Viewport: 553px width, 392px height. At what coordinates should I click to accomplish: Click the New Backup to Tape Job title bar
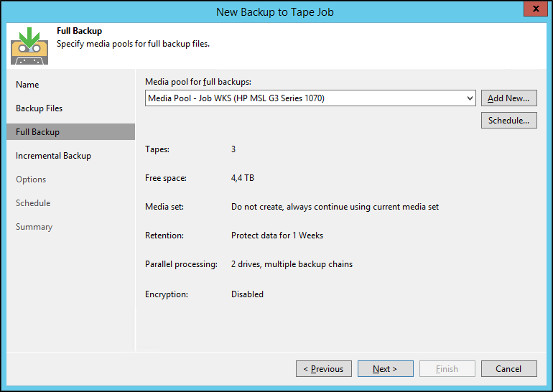click(276, 11)
